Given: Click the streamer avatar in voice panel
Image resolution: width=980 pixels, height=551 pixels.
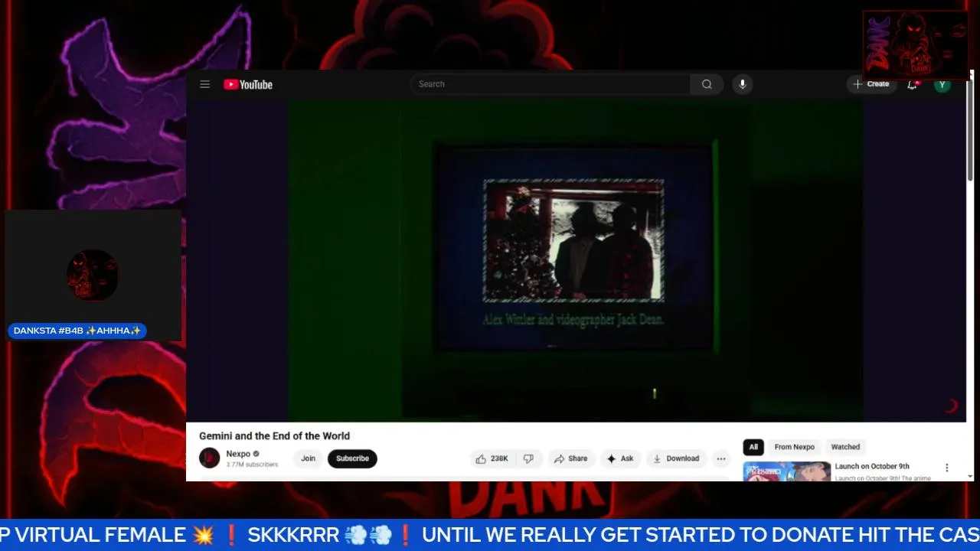Looking at the screenshot, I should coord(93,274).
